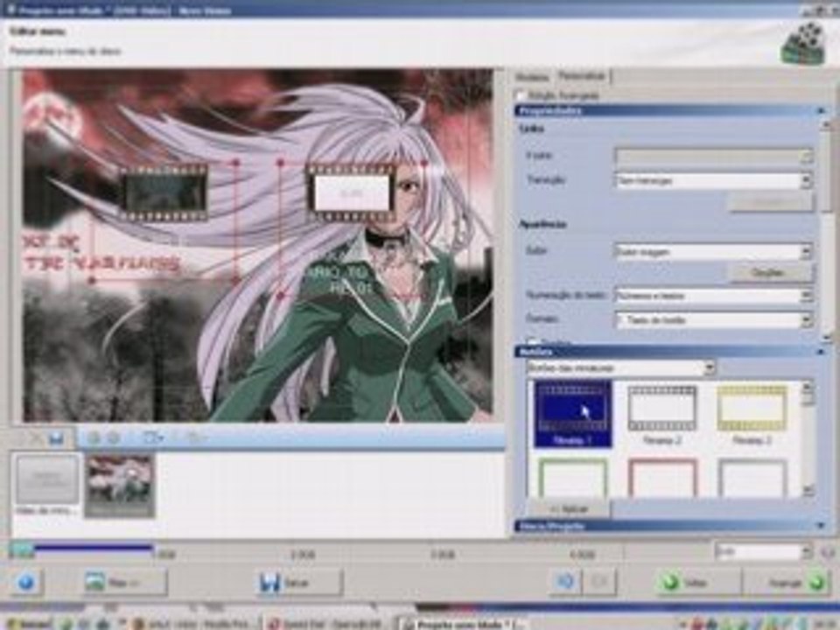Click the Nero Vision film reel logo
840x630 pixels.
(x=803, y=43)
